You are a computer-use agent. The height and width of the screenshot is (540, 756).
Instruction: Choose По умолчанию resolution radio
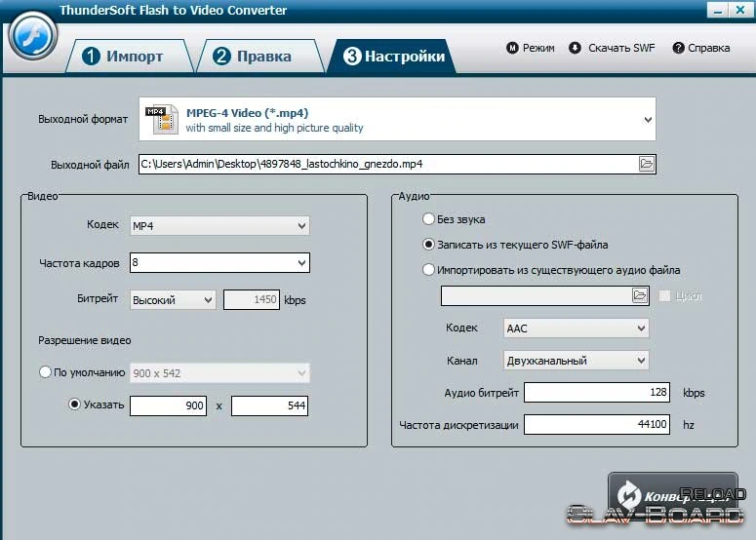coord(45,372)
